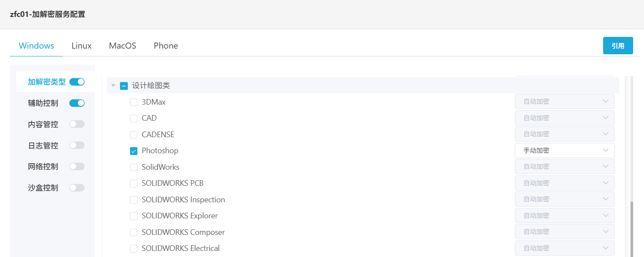Collapse the 设计绘图类 tree group
644x257 pixels.
(x=113, y=86)
